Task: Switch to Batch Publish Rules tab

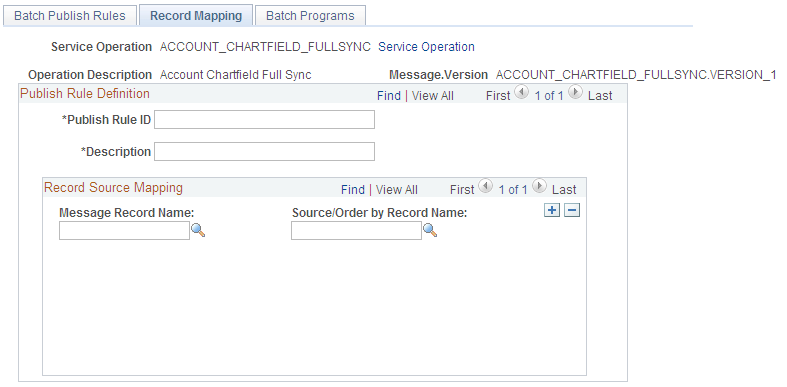Action: pyautogui.click(x=70, y=16)
